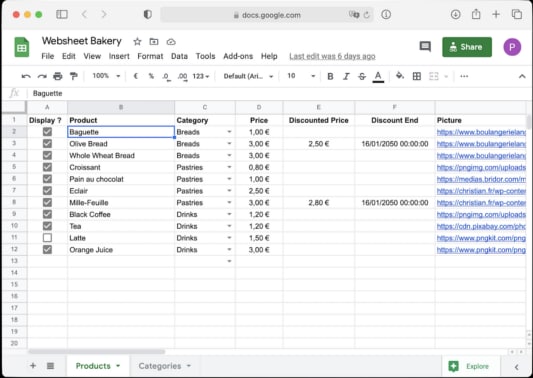Viewport: 533px width, 378px height.
Task: Apply strikethrough formatting
Action: point(362,76)
